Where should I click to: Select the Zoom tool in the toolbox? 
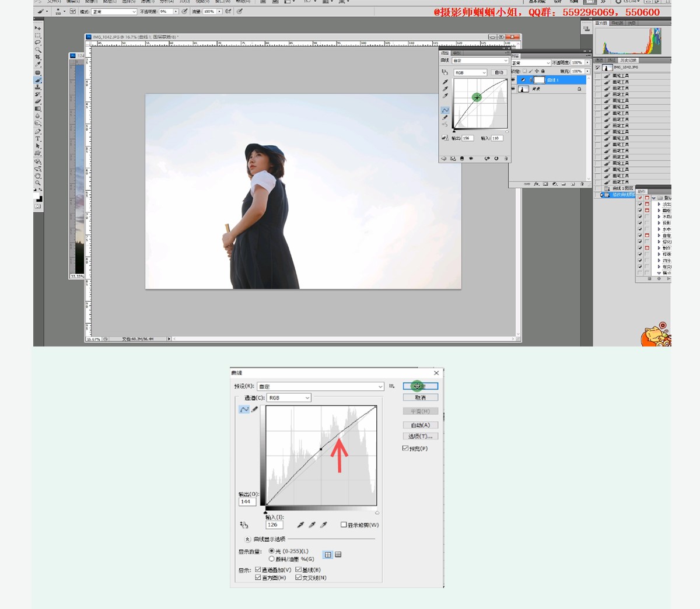38,183
